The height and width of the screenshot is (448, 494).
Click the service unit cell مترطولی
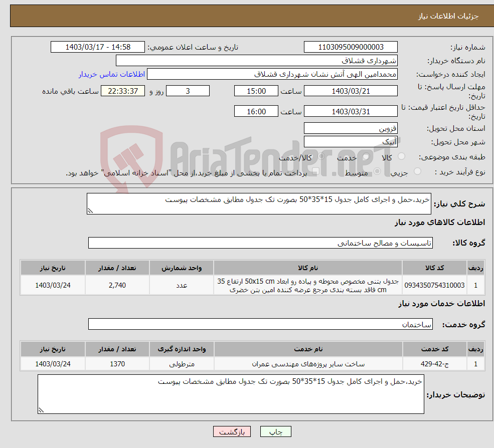pyautogui.click(x=182, y=364)
